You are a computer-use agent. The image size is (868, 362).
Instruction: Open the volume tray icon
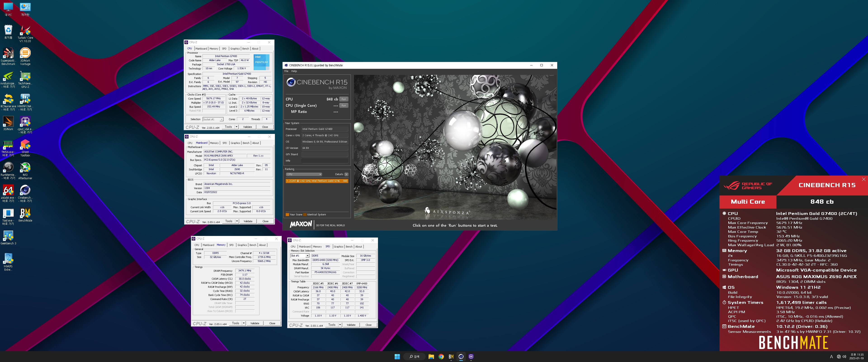(844, 357)
